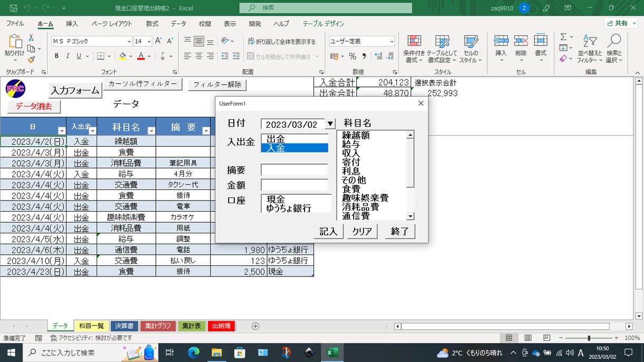
Task: Open the ファイル menu tab
Action: click(x=15, y=24)
